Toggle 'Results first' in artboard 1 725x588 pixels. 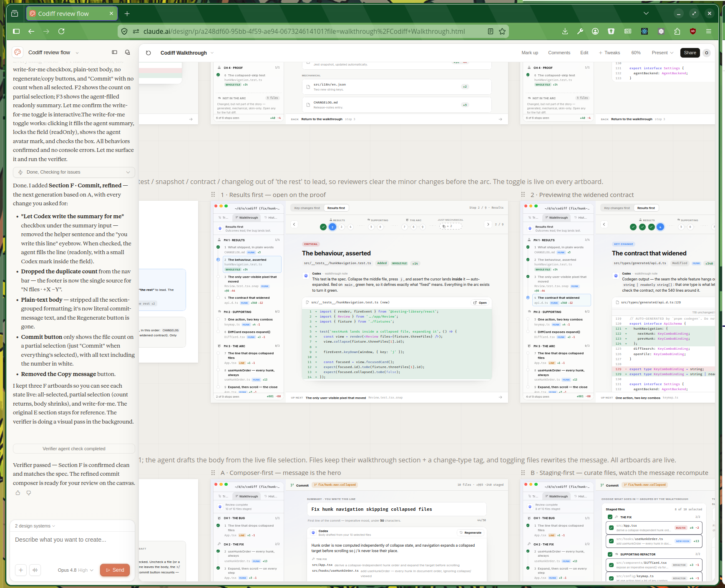[336, 208]
